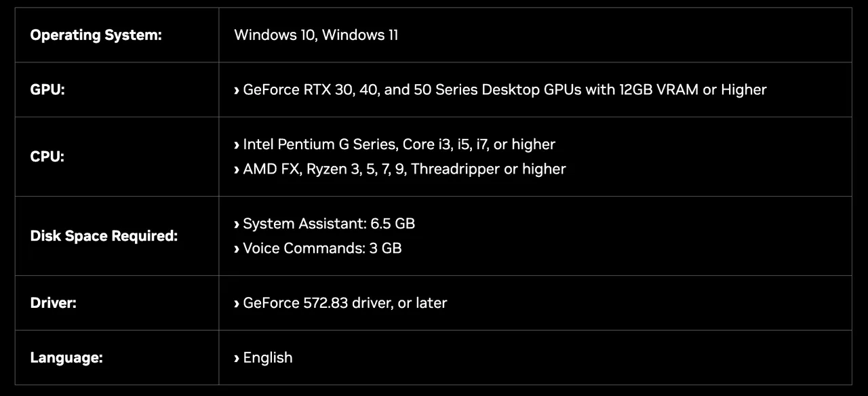The width and height of the screenshot is (868, 396).
Task: Select the AMD FX, Ryzen Threadripper line
Action: click(x=404, y=169)
